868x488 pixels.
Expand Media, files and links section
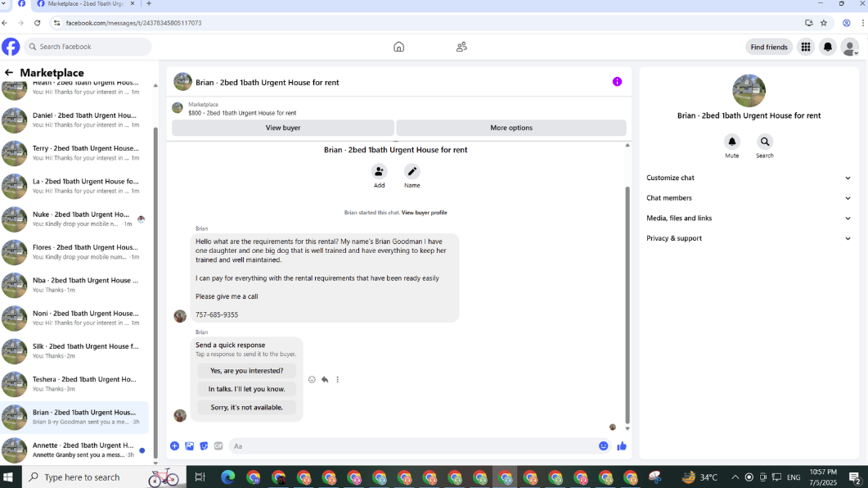click(749, 219)
